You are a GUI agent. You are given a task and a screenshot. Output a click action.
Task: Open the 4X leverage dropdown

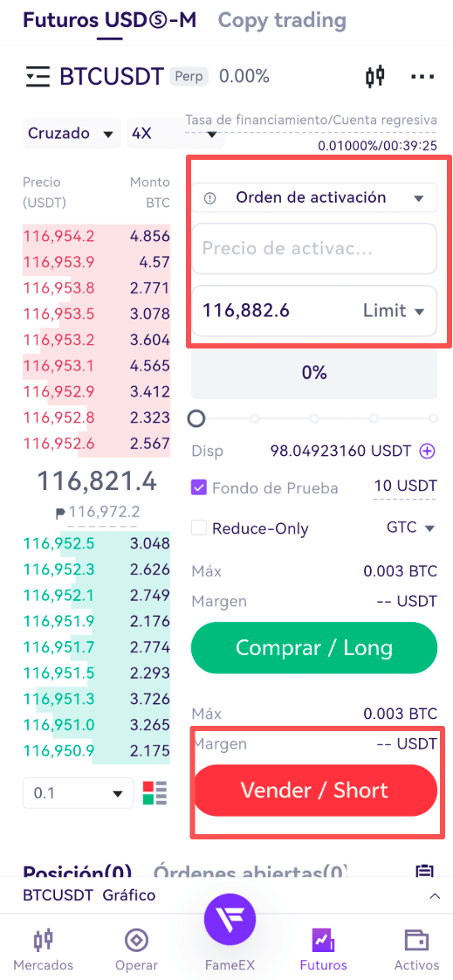173,134
